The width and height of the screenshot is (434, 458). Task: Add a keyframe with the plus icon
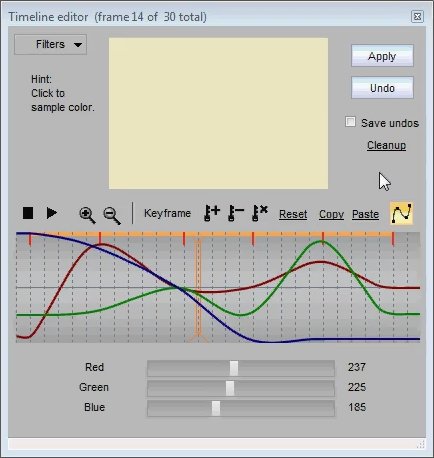coord(212,213)
